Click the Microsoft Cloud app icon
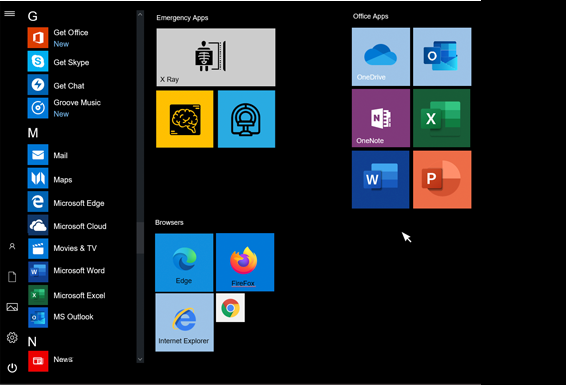Viewport: 566px width, 385px height. pos(38,225)
